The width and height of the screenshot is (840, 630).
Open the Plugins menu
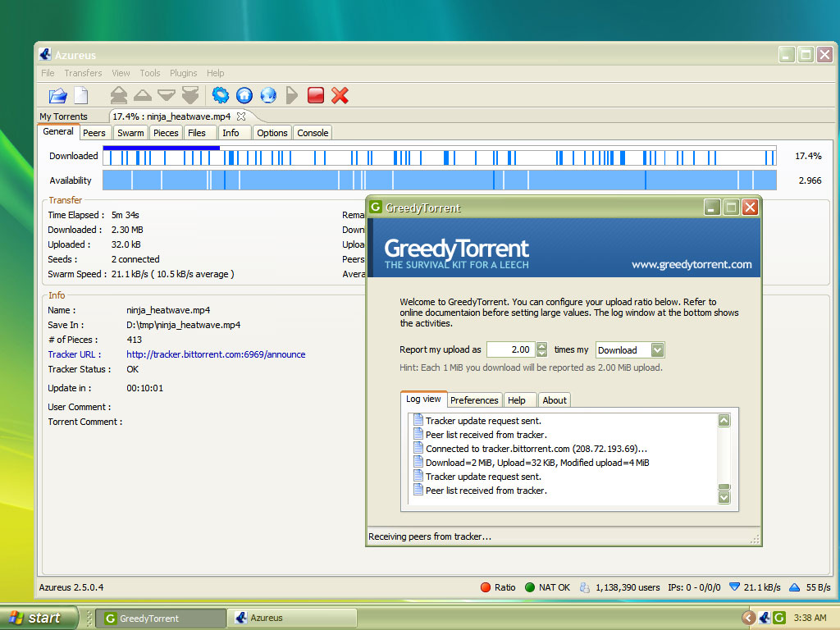(x=183, y=73)
